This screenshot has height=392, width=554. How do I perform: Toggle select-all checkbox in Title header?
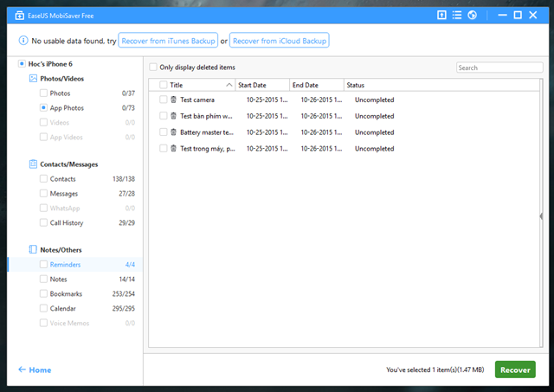pyautogui.click(x=164, y=85)
